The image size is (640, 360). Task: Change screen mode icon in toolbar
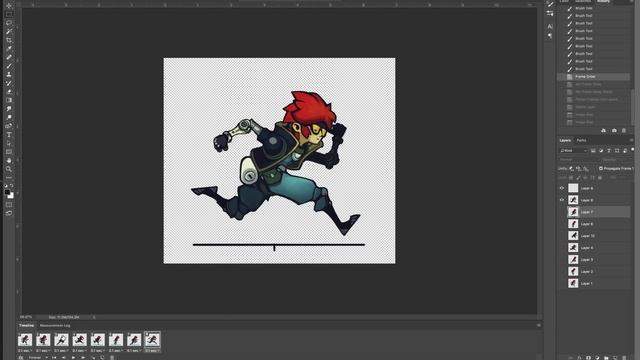(9, 213)
